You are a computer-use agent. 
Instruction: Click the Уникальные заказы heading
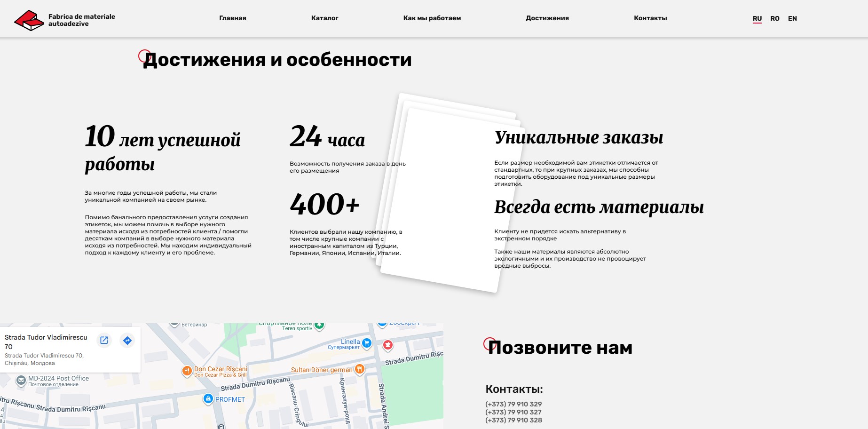click(x=579, y=137)
